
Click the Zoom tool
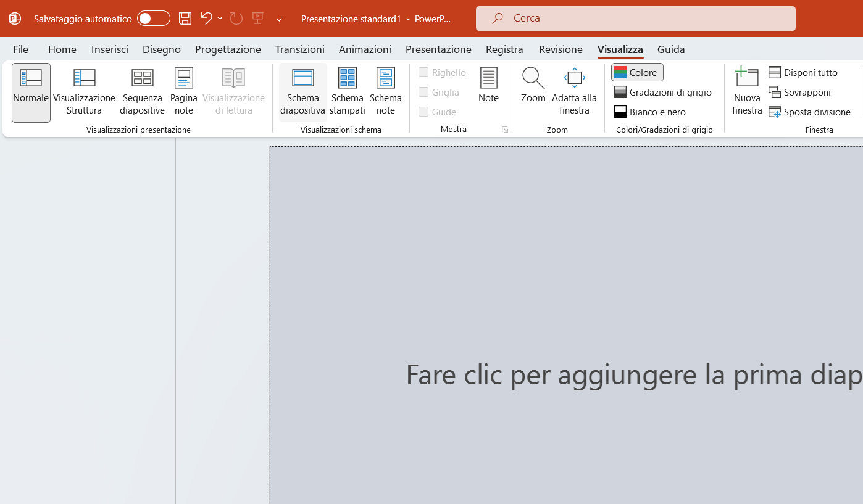pos(532,86)
